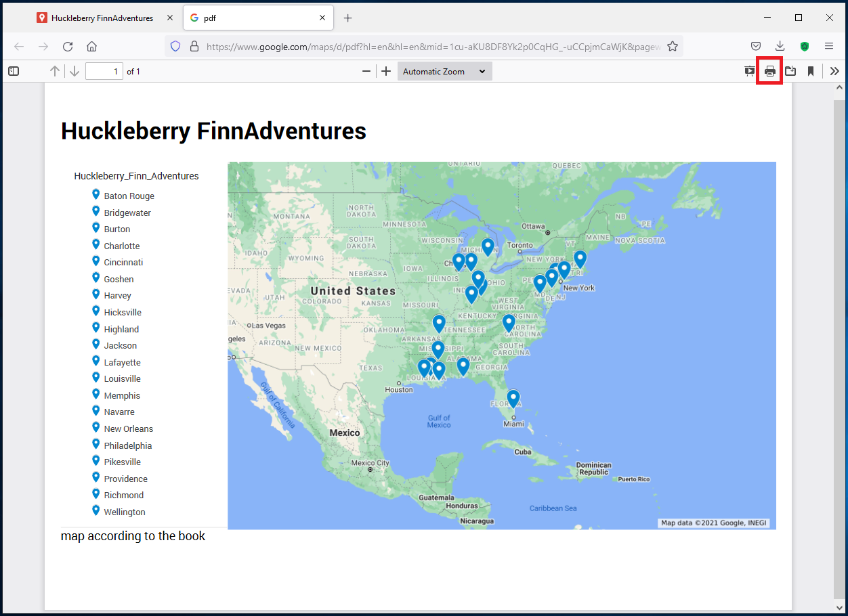Go to previous page arrow

pos(55,71)
